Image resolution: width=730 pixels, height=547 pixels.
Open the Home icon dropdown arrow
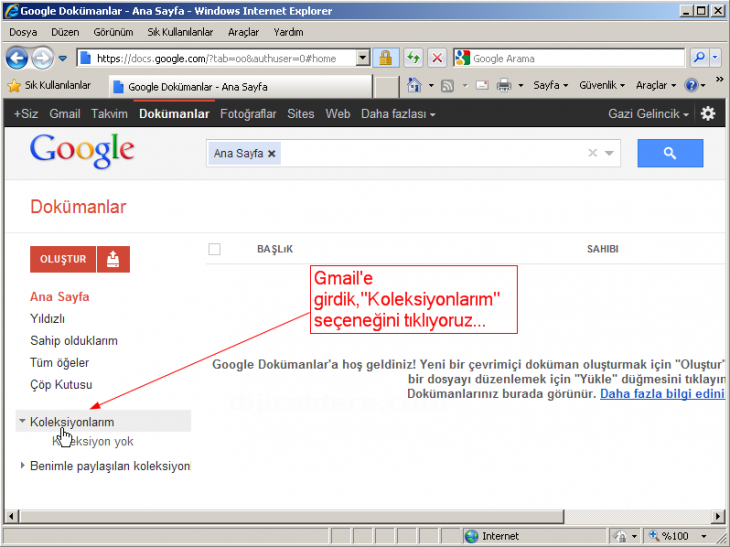coord(431,86)
